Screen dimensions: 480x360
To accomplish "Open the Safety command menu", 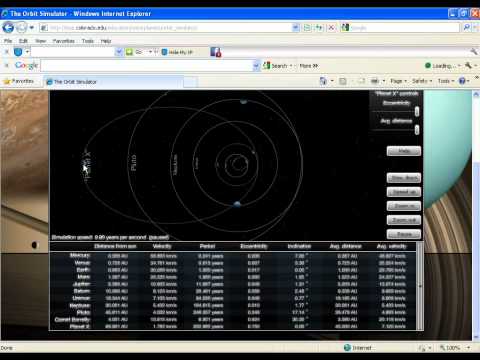I will point(422,81).
